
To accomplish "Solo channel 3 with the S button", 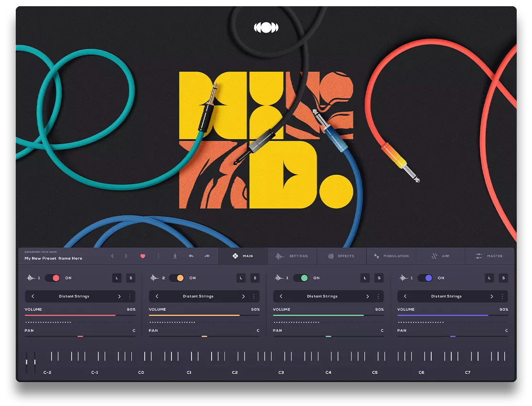I will click(379, 278).
